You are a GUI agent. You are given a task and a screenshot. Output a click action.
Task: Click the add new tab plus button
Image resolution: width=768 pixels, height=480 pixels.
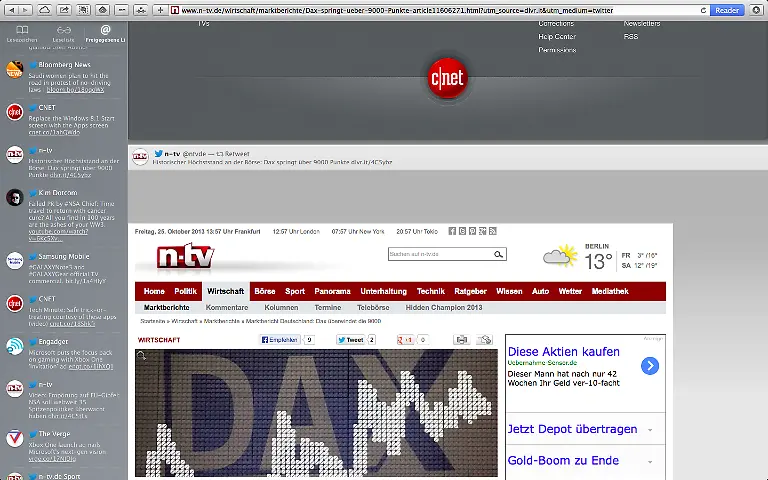pos(160,10)
